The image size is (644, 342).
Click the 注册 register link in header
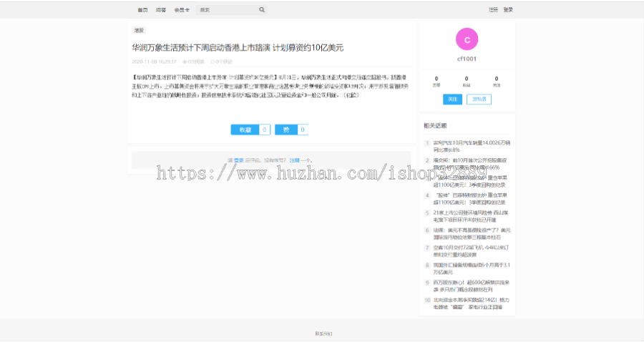(493, 10)
